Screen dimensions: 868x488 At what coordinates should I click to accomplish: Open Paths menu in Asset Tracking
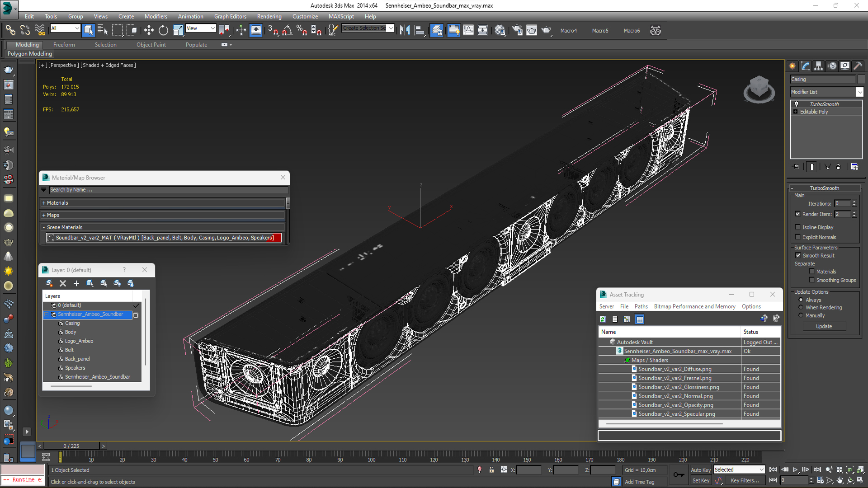coord(641,306)
